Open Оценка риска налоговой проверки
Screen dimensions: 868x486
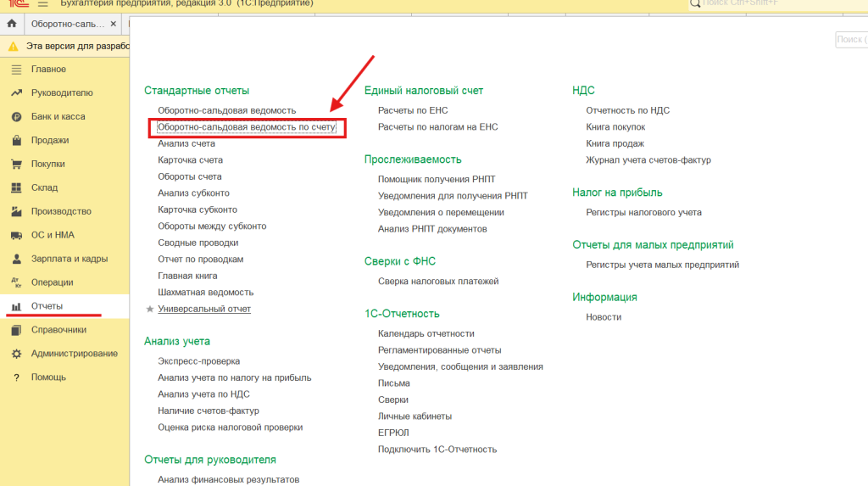coord(231,427)
